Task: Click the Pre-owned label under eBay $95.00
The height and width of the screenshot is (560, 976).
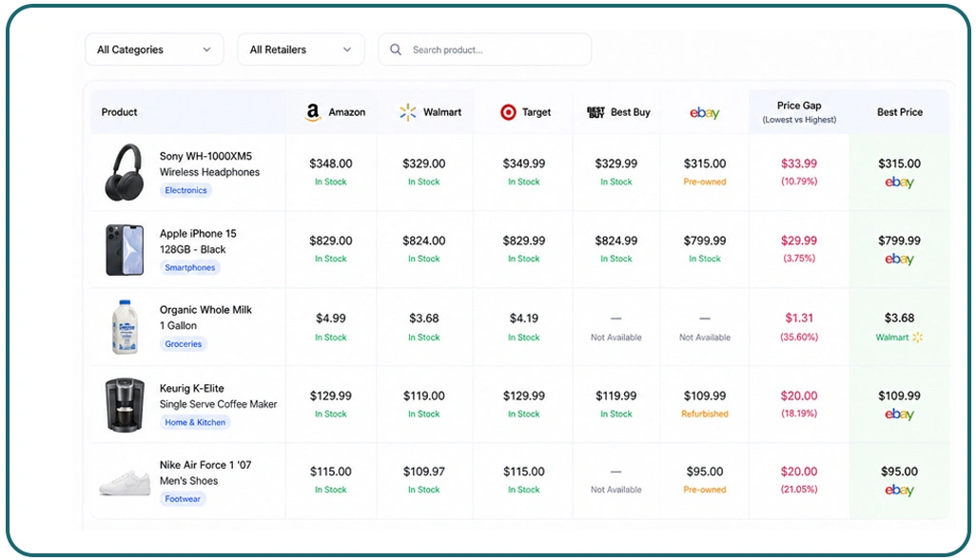Action: [705, 490]
